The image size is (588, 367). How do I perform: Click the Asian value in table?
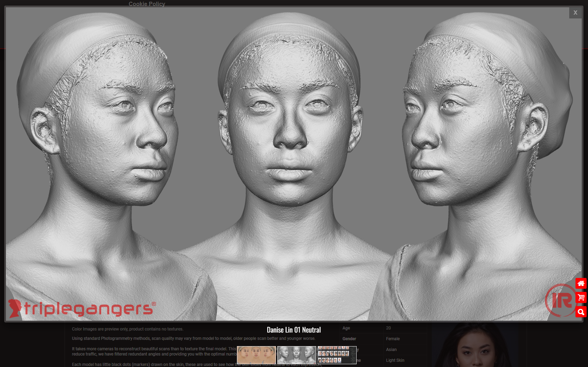[391, 350]
